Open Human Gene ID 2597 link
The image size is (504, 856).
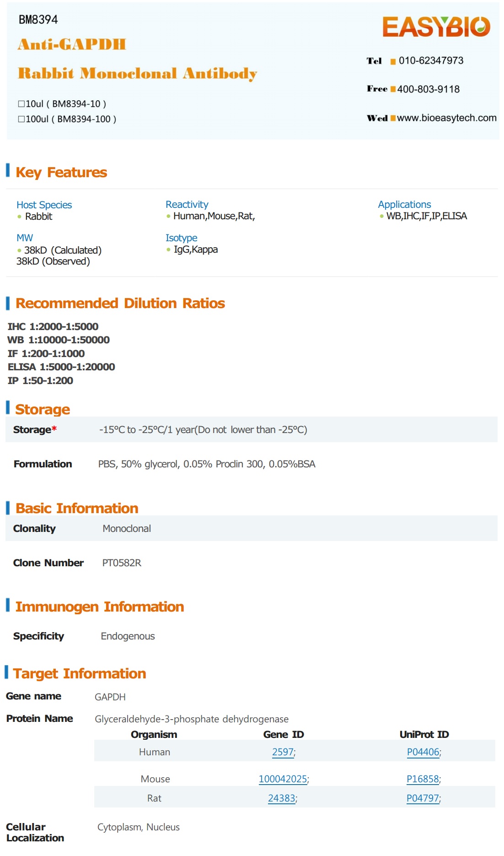[283, 752]
